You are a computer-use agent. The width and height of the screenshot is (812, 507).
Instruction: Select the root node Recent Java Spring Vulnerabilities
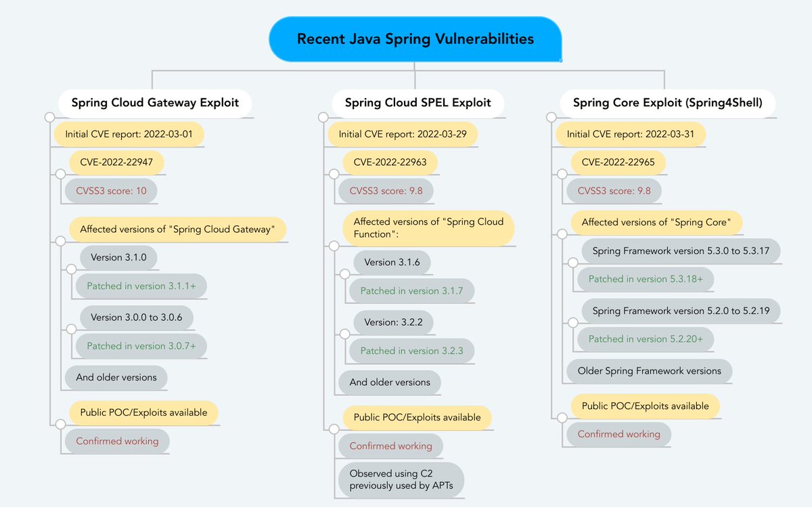click(415, 39)
